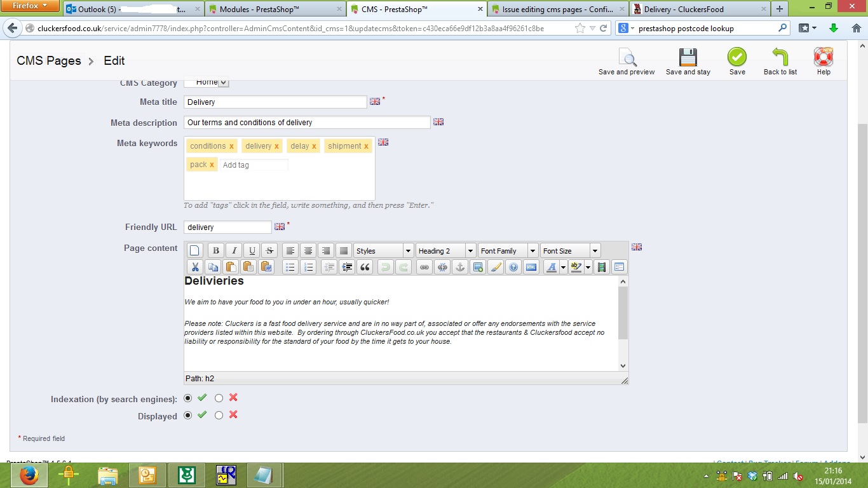Screen dimensions: 868x488
Task: Click the Insert link chain icon
Action: point(424,268)
